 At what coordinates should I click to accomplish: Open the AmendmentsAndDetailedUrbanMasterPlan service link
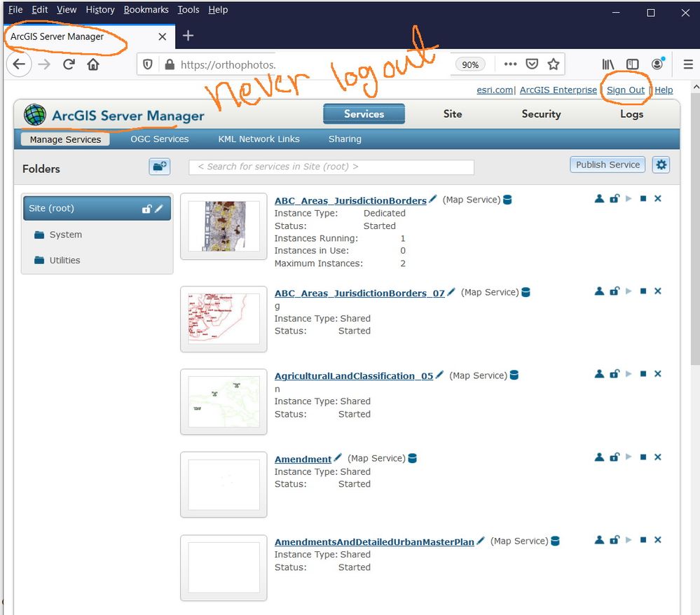pyautogui.click(x=374, y=542)
